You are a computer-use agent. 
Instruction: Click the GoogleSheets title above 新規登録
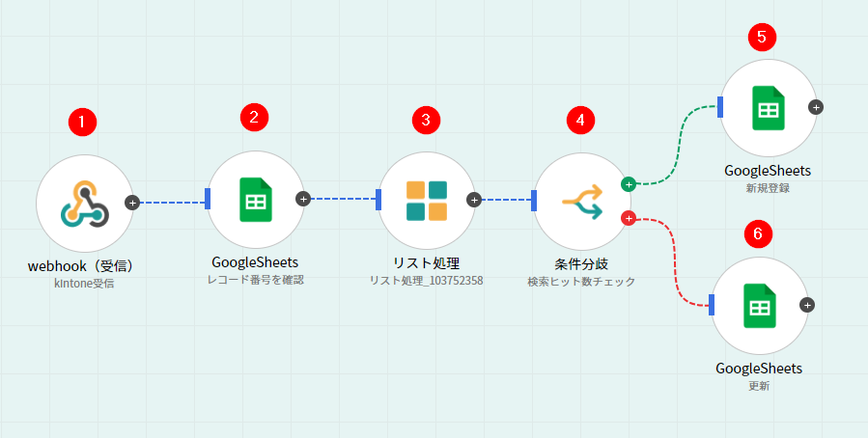(x=768, y=171)
